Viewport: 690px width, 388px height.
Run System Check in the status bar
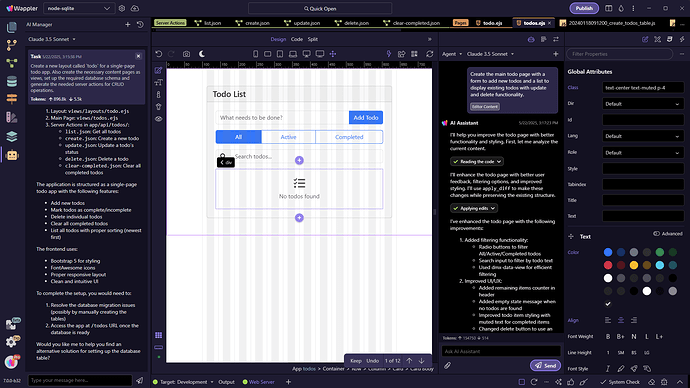(x=620, y=382)
